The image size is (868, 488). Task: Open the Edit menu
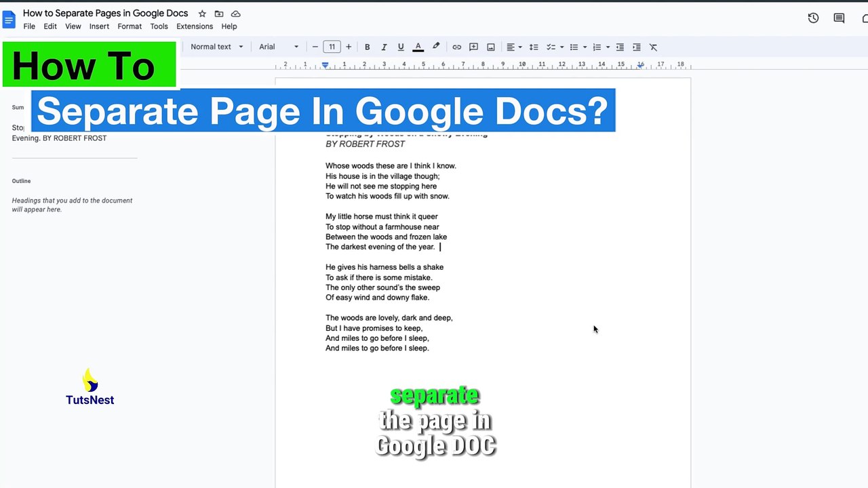tap(50, 26)
